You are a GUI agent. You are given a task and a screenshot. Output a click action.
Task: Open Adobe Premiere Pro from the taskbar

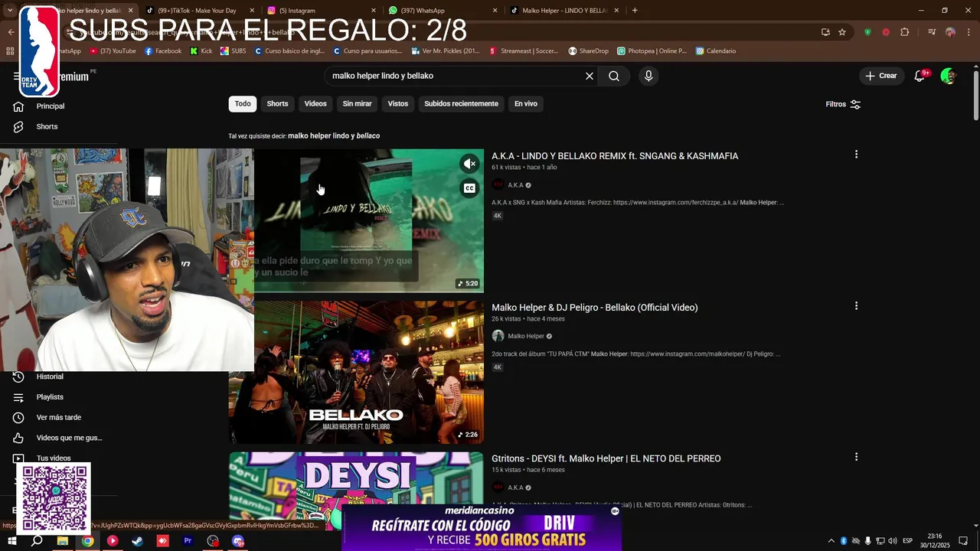tap(188, 541)
